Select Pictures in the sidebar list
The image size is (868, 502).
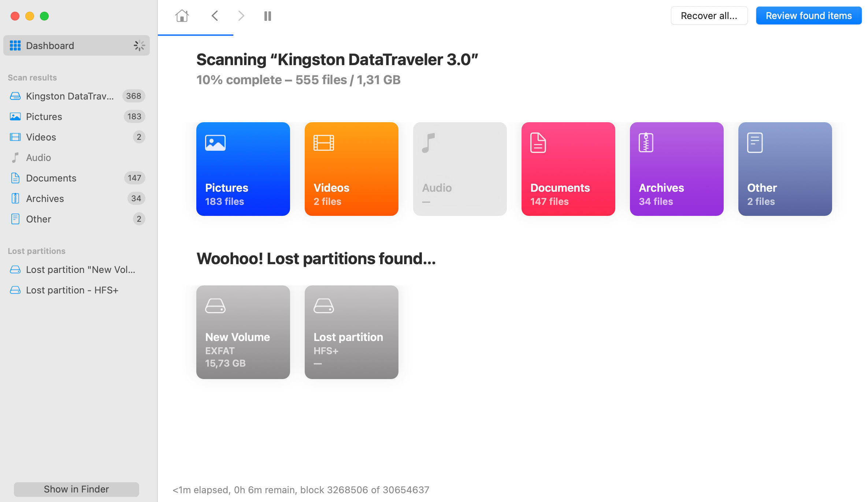pos(44,116)
